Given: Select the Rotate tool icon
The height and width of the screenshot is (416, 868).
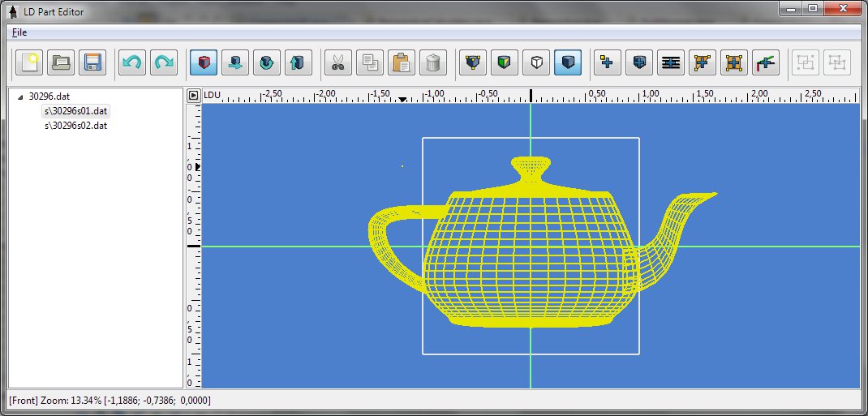Looking at the screenshot, I should (266, 62).
